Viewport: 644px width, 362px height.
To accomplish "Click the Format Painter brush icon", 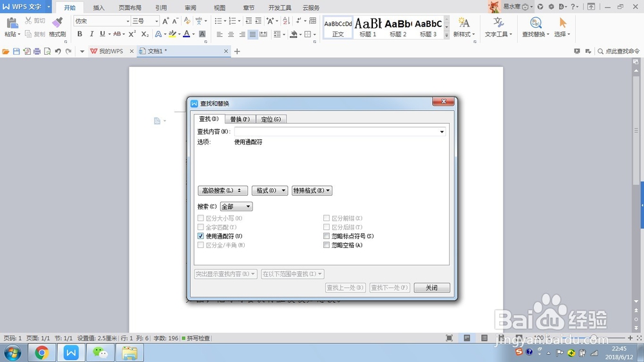I will pos(57,22).
